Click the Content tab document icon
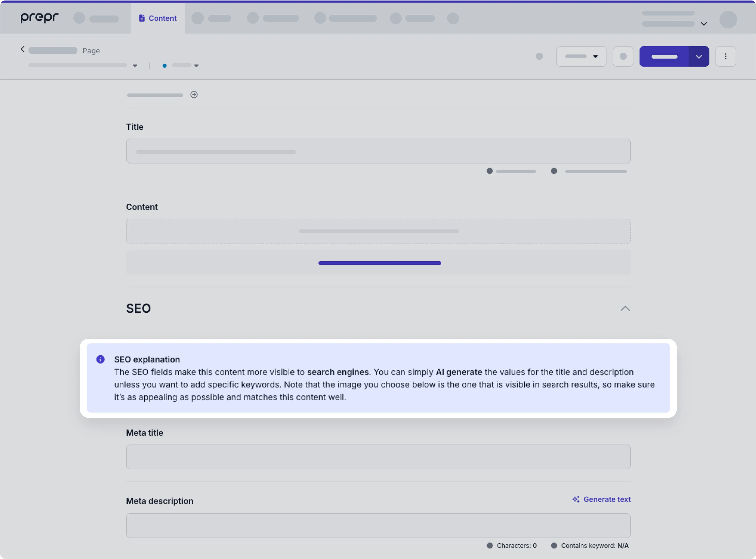 pos(142,18)
